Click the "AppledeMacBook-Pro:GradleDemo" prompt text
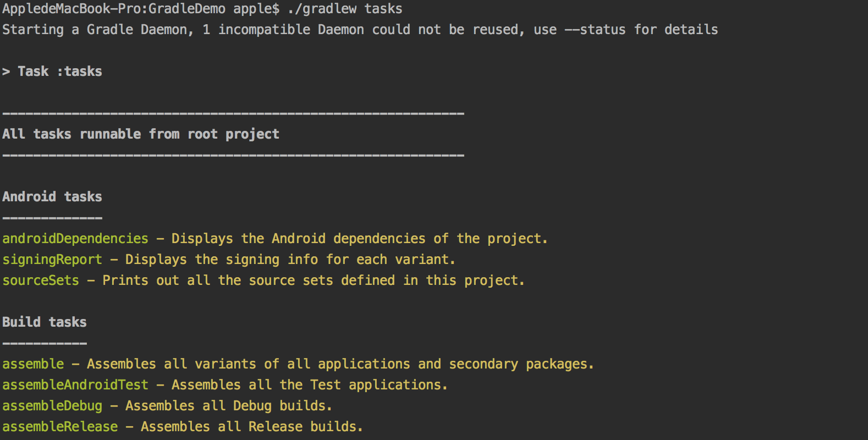The image size is (868, 440). [x=114, y=9]
